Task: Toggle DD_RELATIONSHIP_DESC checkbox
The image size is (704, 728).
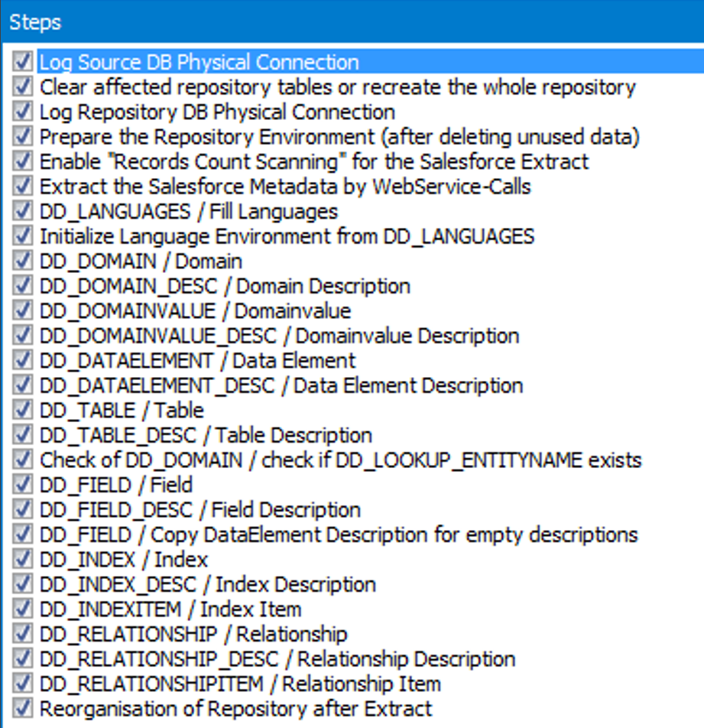Action: click(22, 659)
